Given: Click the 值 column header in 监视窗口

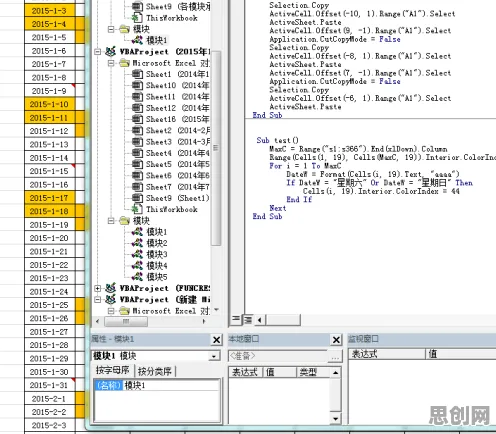Looking at the screenshot, I should point(462,354).
